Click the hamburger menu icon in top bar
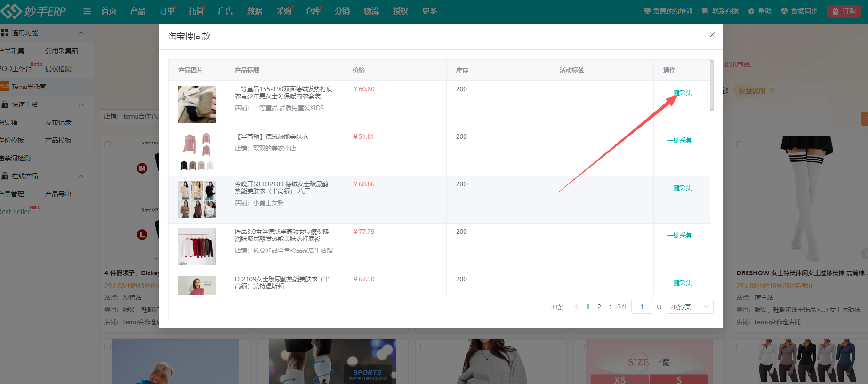 pyautogui.click(x=87, y=11)
